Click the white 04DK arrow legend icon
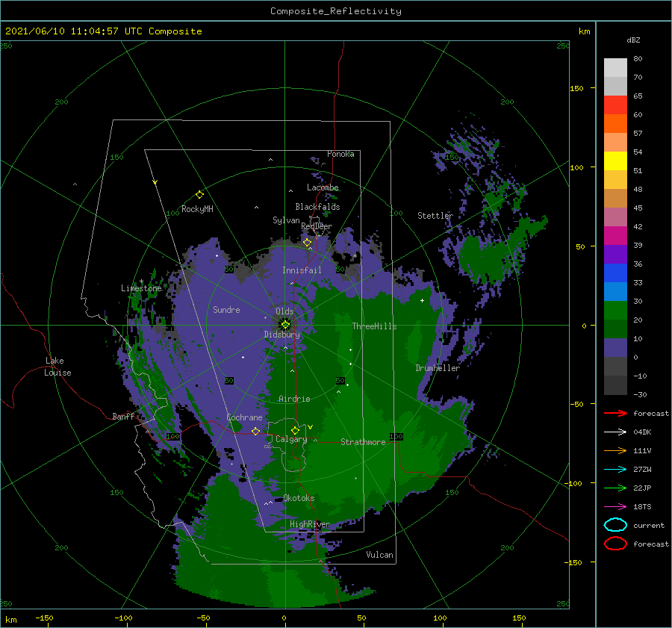 coord(615,432)
